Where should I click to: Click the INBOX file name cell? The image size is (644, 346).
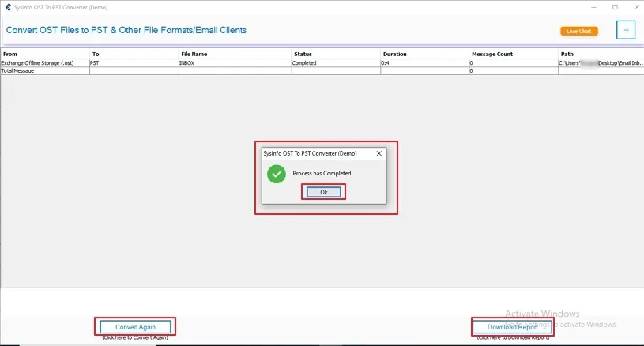pos(235,62)
